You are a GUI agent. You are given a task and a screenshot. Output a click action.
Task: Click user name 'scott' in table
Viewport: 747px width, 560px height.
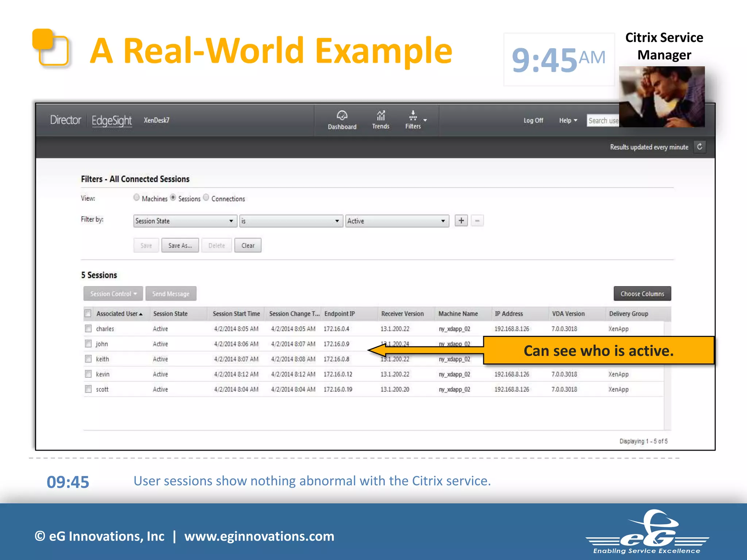(x=102, y=389)
